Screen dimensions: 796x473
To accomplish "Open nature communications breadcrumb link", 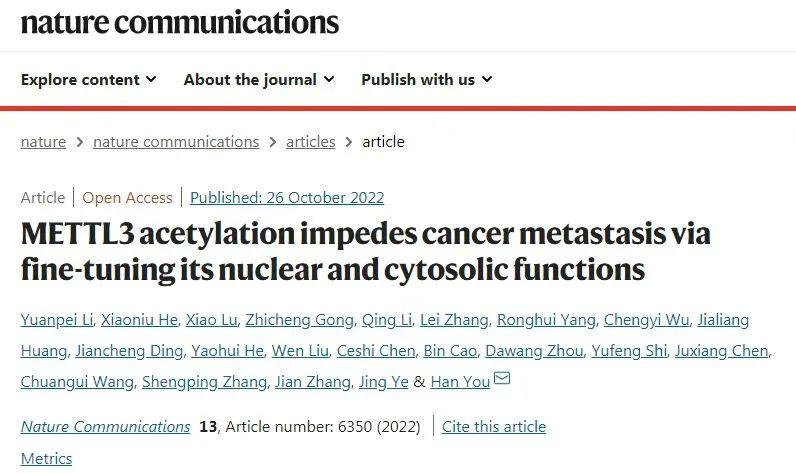I will pyautogui.click(x=176, y=141).
